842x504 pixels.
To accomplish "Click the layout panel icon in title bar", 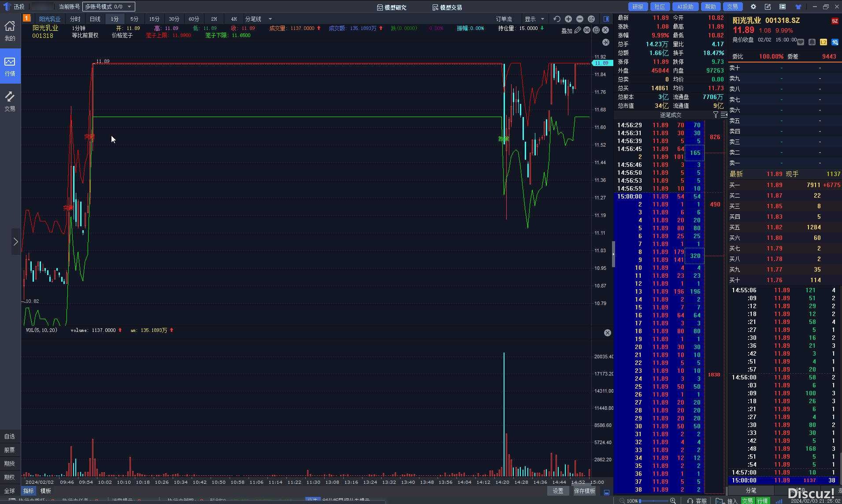I will 783,7.
